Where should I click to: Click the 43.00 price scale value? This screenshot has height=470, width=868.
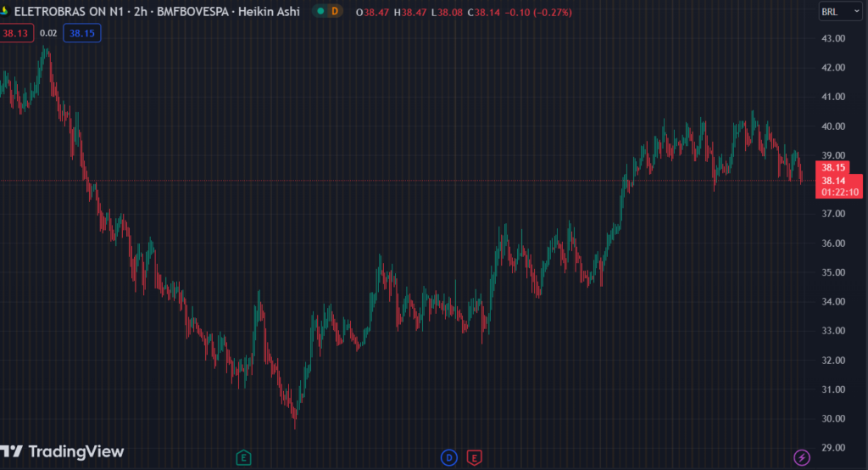(x=833, y=38)
